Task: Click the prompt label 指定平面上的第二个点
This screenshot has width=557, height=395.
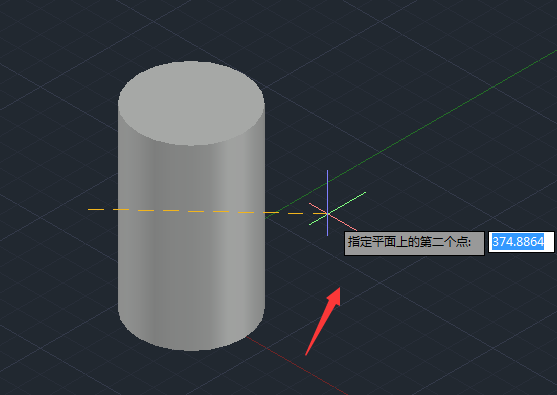Action: click(414, 243)
